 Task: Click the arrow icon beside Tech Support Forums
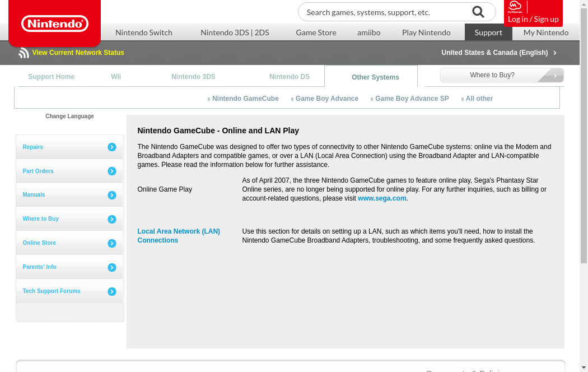pyautogui.click(x=112, y=291)
